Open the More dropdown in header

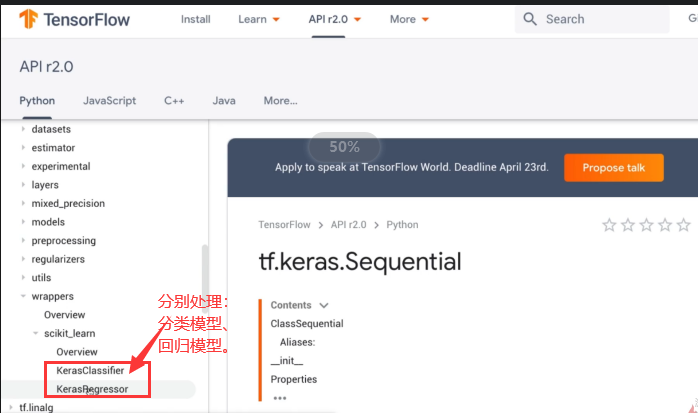(x=409, y=19)
